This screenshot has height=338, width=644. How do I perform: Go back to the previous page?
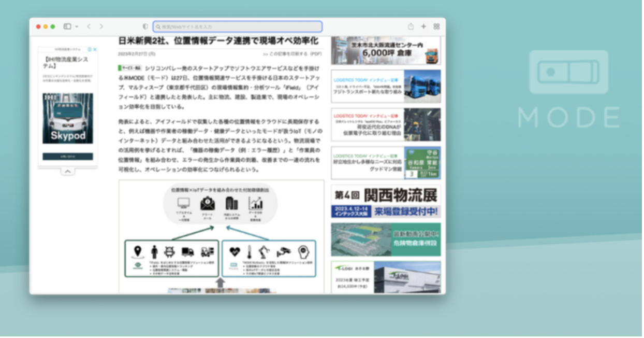(x=89, y=26)
